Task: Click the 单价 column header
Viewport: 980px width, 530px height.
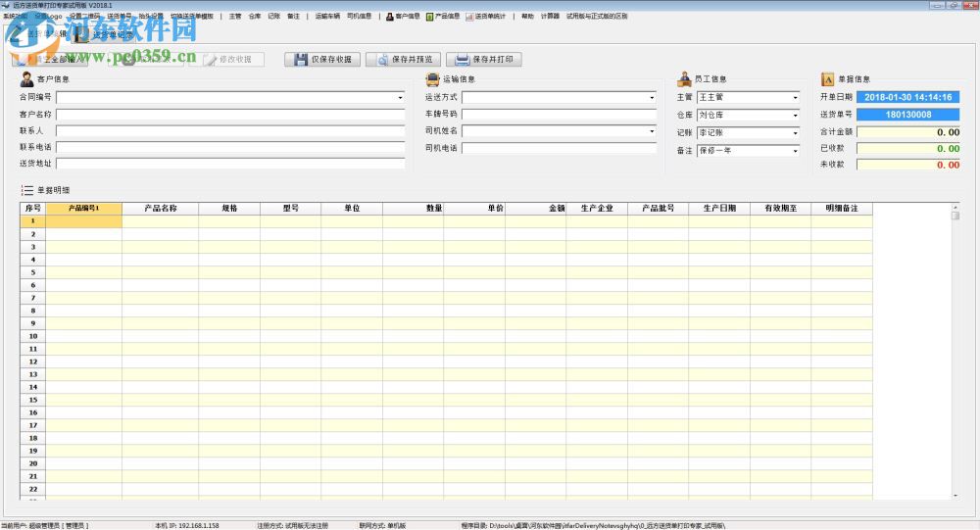Action: 474,208
